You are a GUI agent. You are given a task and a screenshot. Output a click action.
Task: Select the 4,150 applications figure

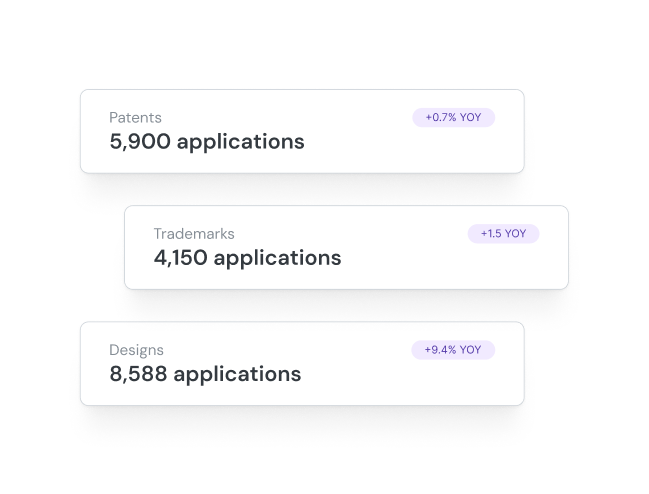coord(248,258)
